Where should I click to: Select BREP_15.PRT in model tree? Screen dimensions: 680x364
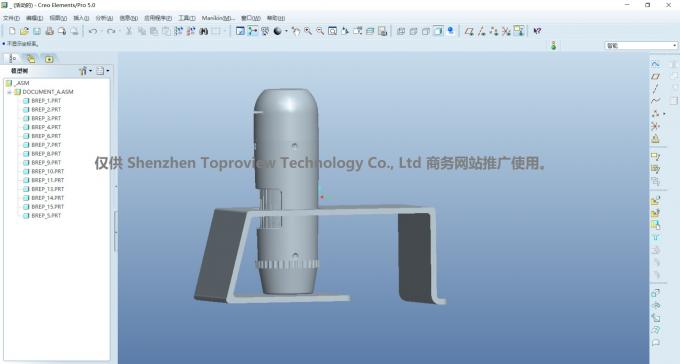point(44,207)
